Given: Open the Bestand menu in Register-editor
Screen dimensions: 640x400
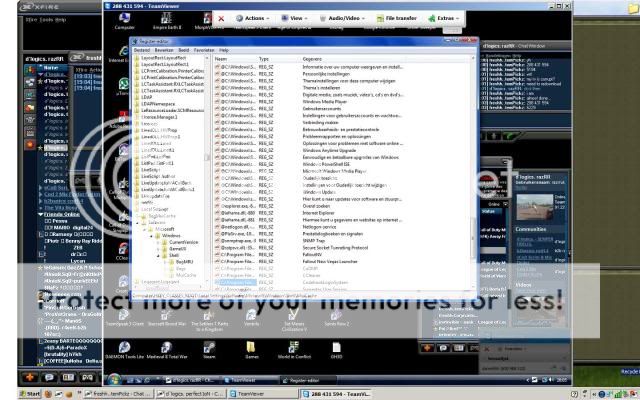Looking at the screenshot, I should click(141, 49).
